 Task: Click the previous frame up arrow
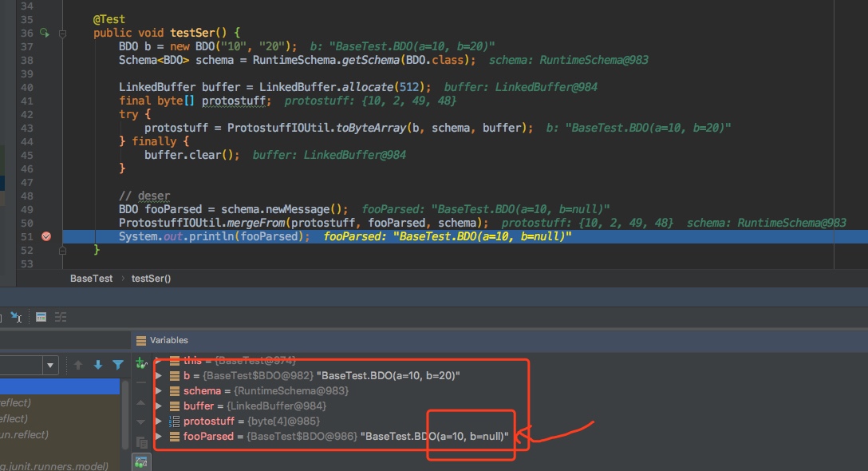78,366
